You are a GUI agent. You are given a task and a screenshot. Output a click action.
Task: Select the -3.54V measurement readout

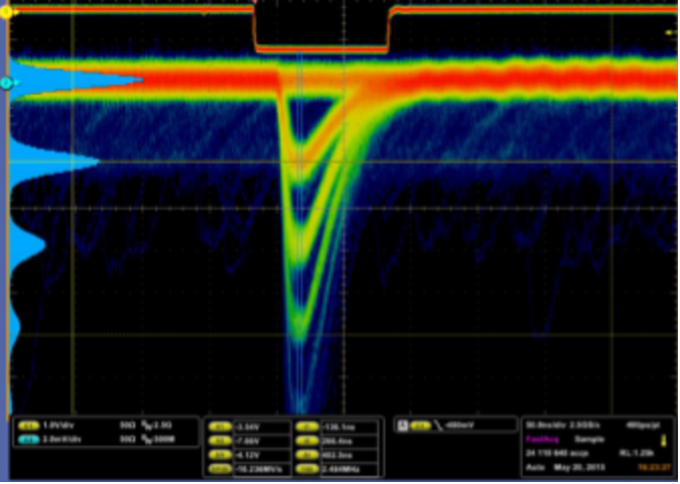pyautogui.click(x=248, y=425)
